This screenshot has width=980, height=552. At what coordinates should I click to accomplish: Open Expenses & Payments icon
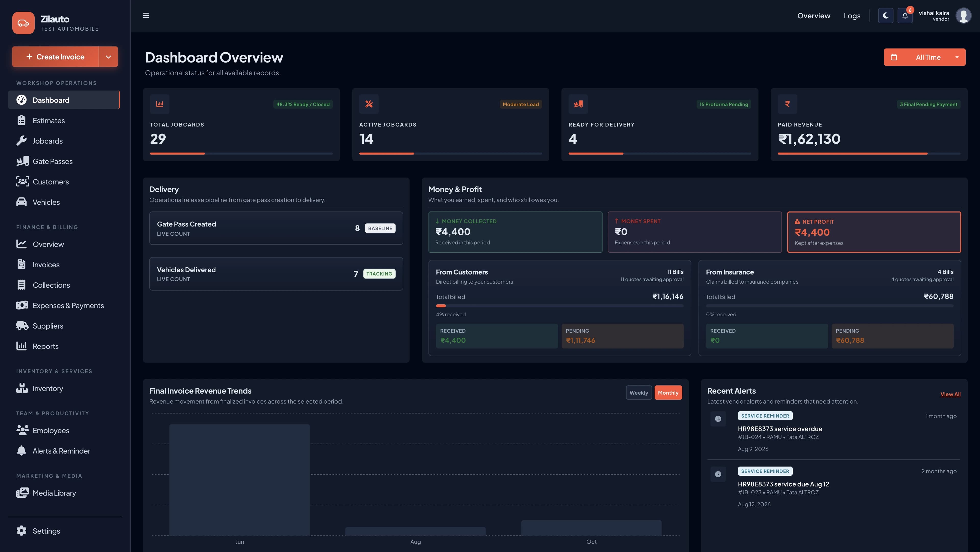(x=22, y=305)
